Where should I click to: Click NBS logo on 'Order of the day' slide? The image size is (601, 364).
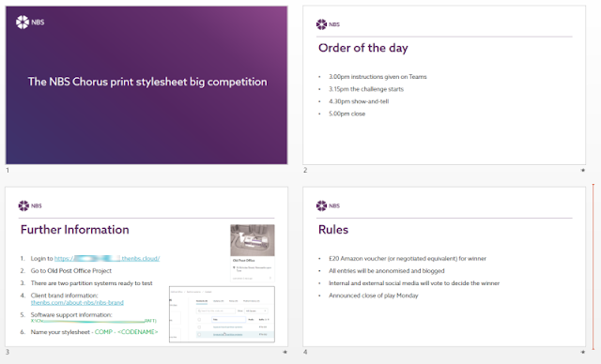coord(328,24)
